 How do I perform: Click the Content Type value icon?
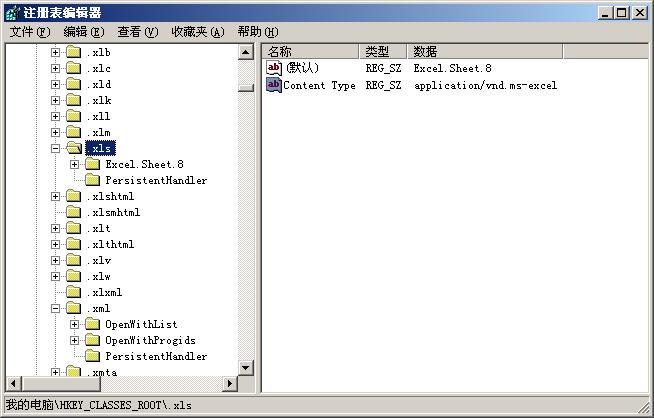(x=274, y=85)
